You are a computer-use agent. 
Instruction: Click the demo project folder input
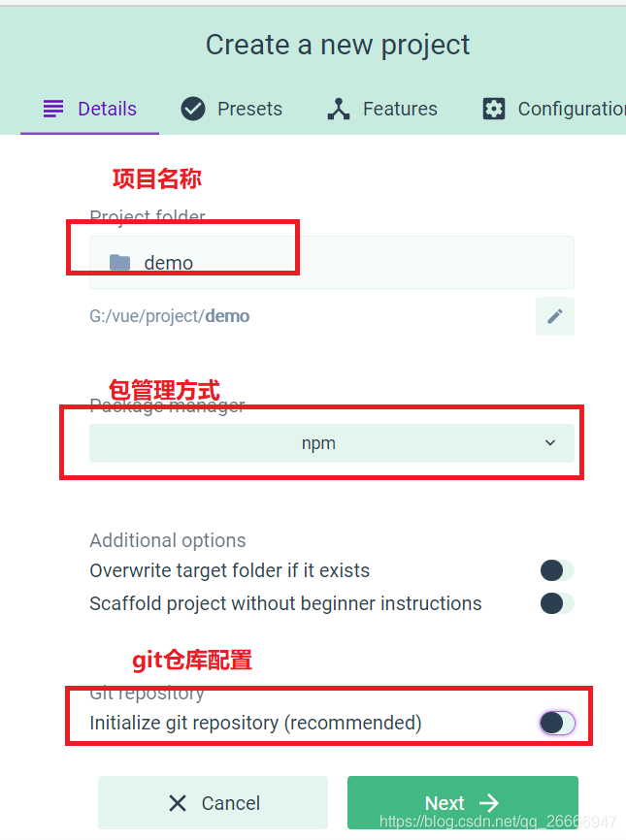click(x=332, y=263)
